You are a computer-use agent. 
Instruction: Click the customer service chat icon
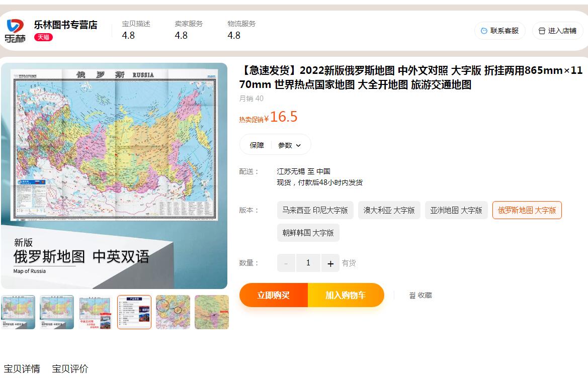point(484,31)
